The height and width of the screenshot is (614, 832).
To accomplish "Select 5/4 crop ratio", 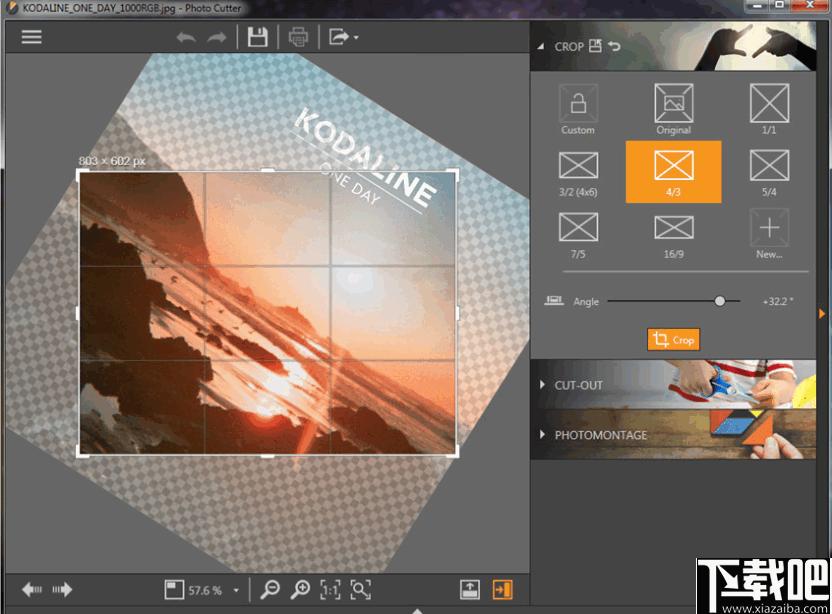I will [769, 173].
